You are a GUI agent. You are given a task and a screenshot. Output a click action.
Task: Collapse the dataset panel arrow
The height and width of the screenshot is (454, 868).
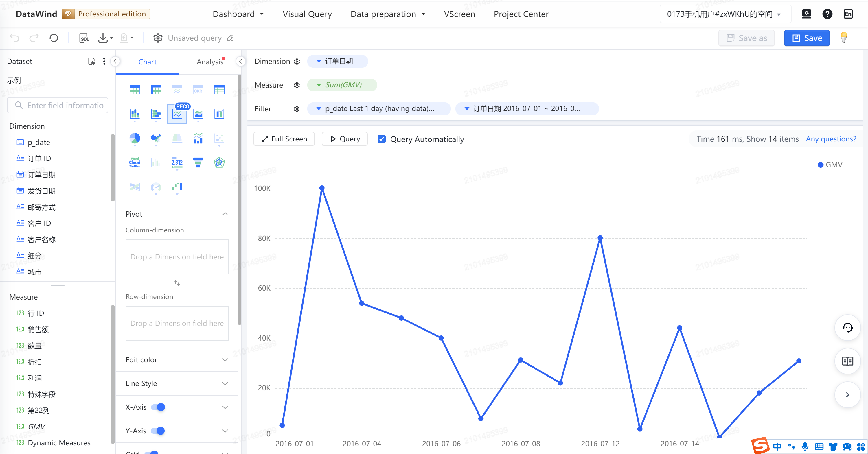[x=115, y=61]
